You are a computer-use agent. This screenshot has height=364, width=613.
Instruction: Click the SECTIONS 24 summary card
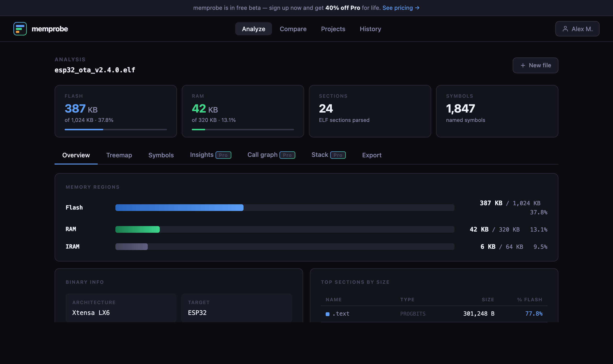[370, 111]
